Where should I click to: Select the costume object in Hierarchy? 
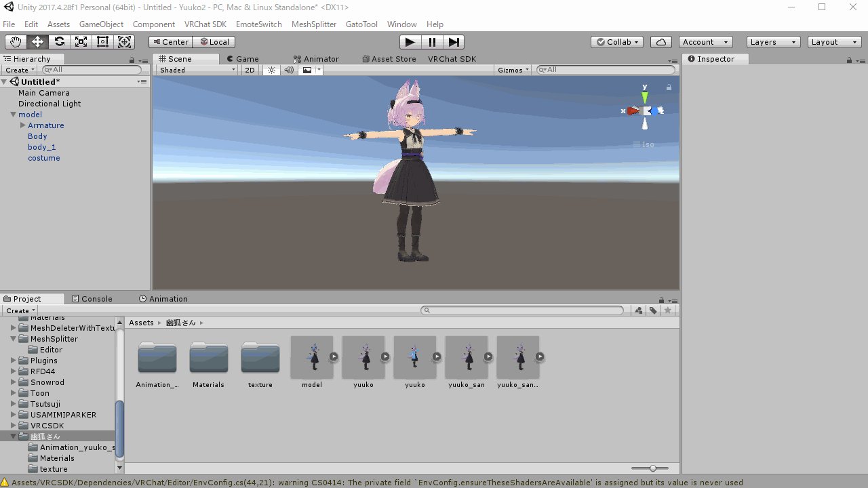click(44, 158)
